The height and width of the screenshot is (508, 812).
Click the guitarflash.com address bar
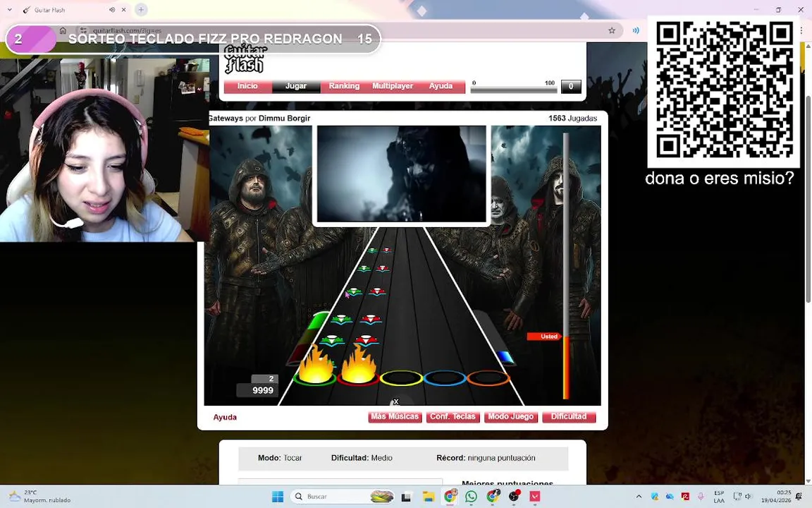342,30
